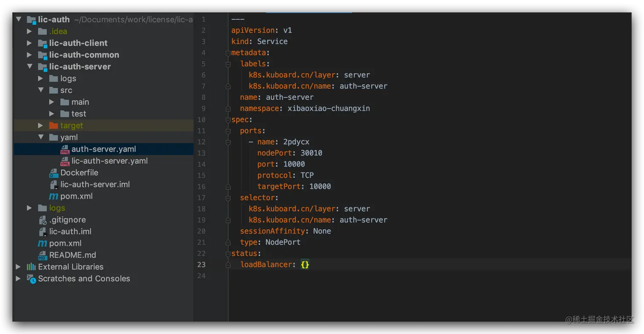This screenshot has width=644, height=334.
Task: Click line number 24 in gutter
Action: click(x=201, y=276)
